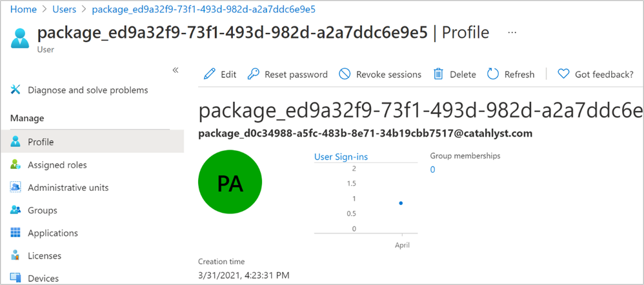
Task: Click the Revoke sessions icon
Action: point(345,74)
